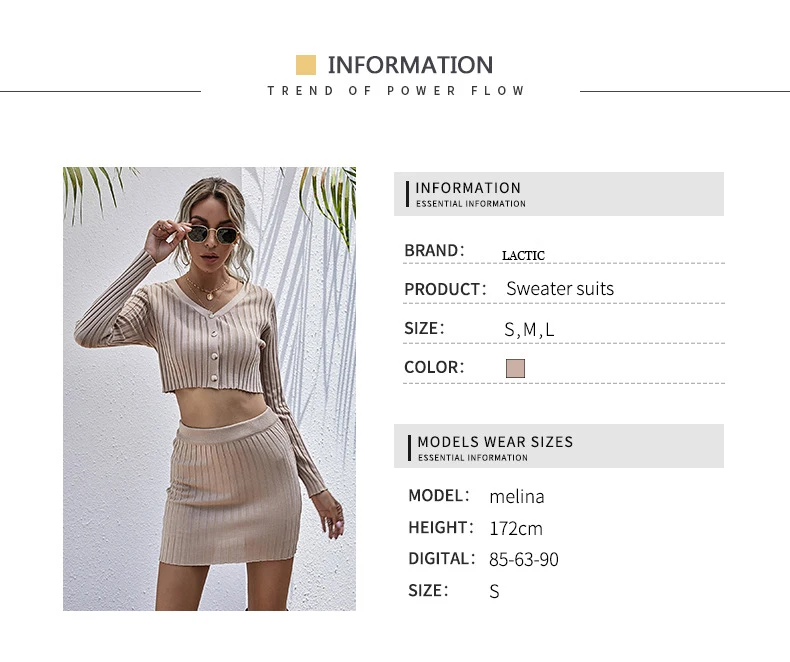This screenshot has width=790, height=662.
Task: Open the model product photo
Action: click(x=209, y=389)
